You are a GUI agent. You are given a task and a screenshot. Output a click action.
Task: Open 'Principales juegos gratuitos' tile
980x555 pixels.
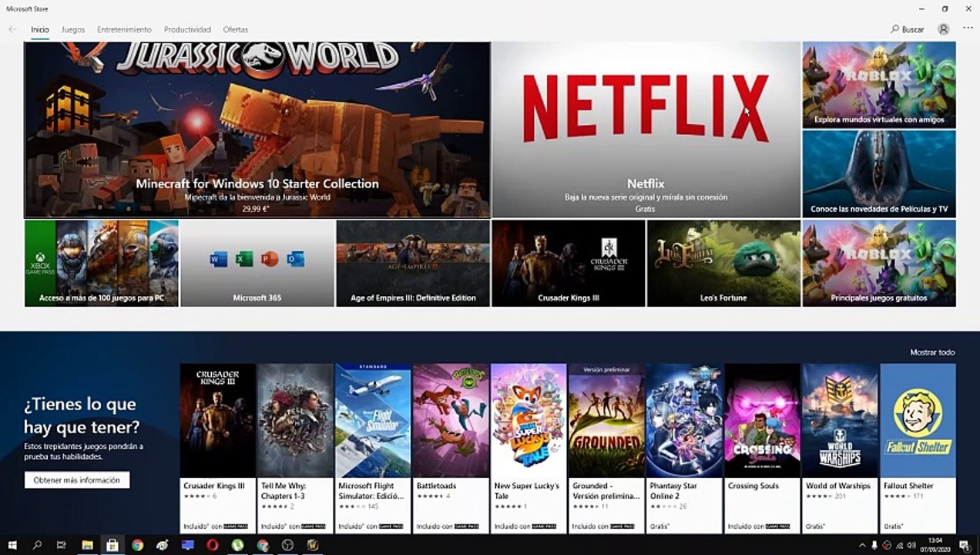(x=879, y=264)
